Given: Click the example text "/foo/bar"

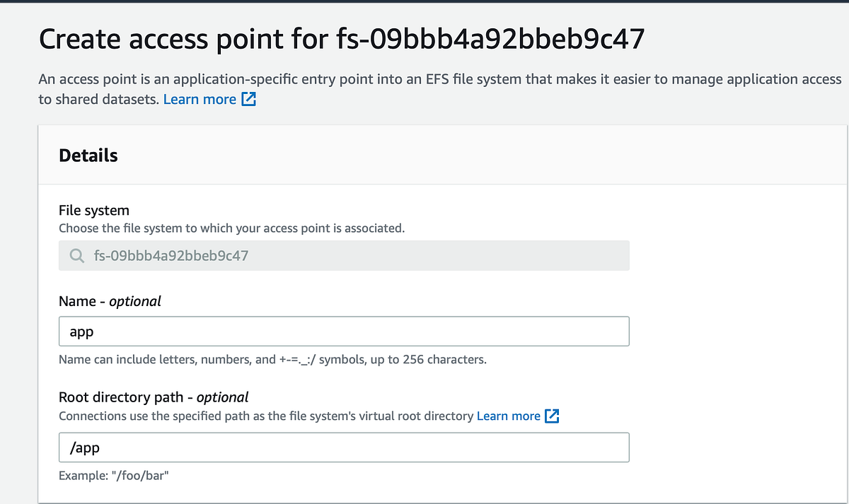Looking at the screenshot, I should pyautogui.click(x=113, y=475).
